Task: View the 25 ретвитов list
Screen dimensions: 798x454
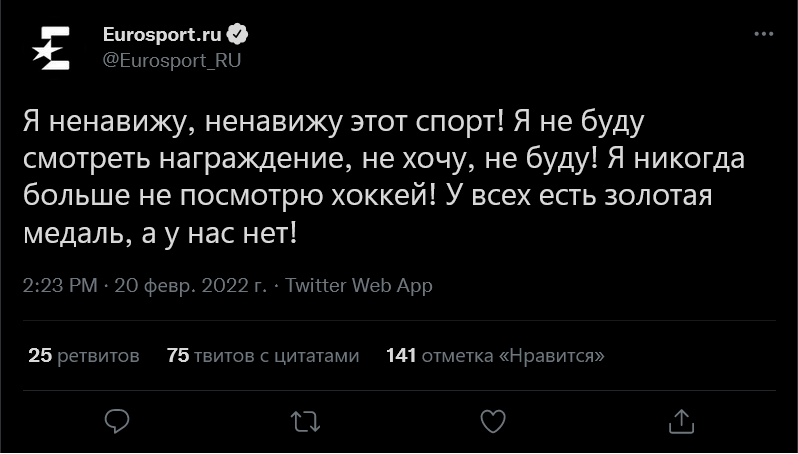Action: [x=84, y=355]
